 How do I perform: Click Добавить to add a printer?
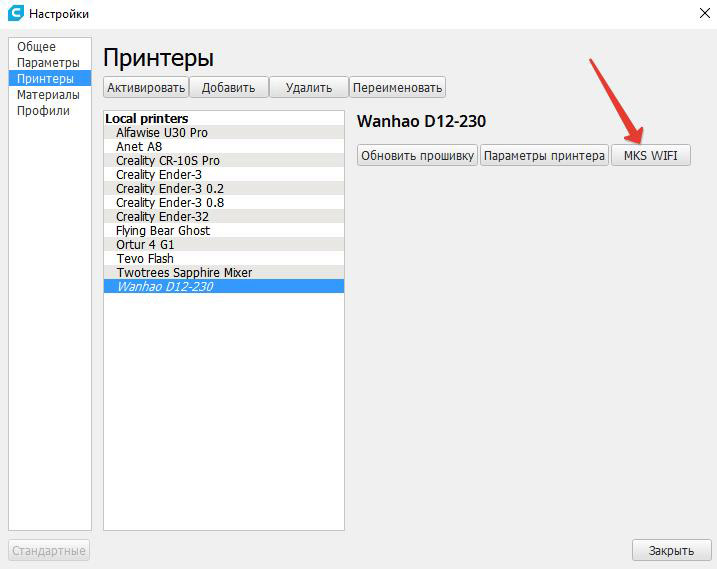(228, 87)
